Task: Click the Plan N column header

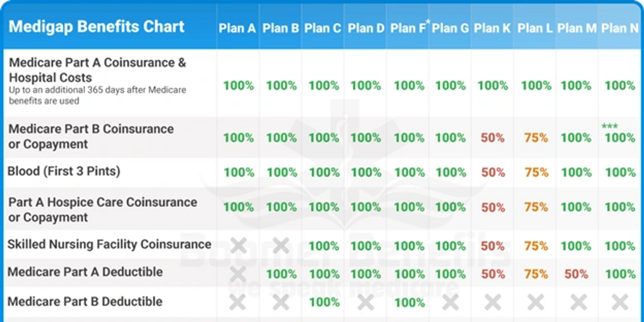Action: [620, 28]
